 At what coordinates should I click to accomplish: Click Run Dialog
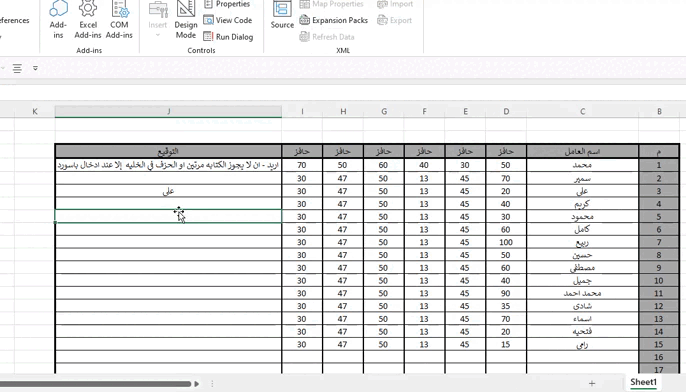click(x=228, y=37)
